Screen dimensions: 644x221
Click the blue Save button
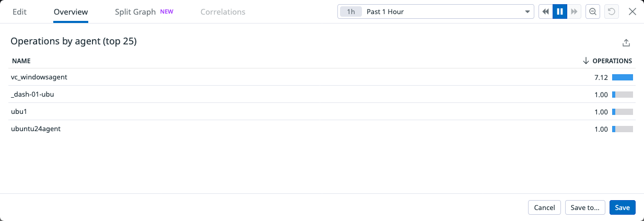622,207
